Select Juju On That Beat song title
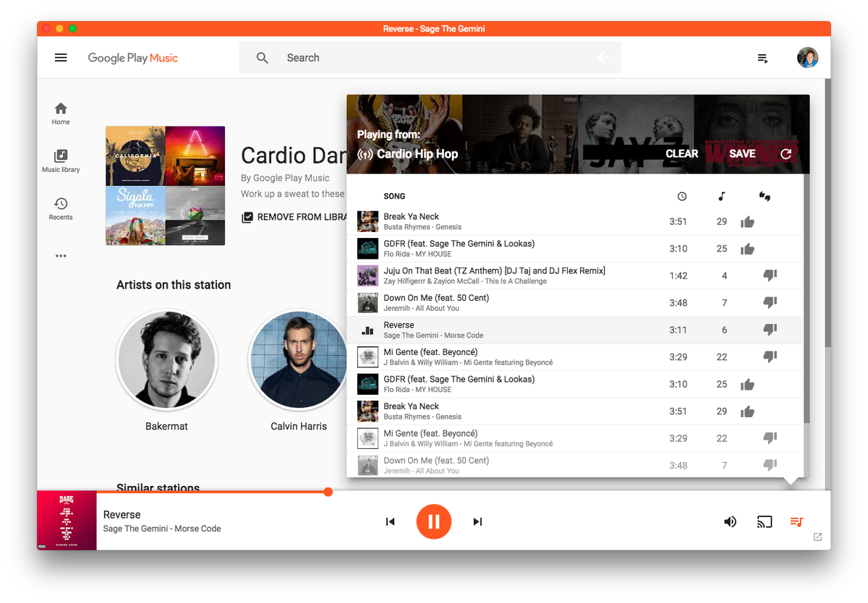 pos(494,271)
